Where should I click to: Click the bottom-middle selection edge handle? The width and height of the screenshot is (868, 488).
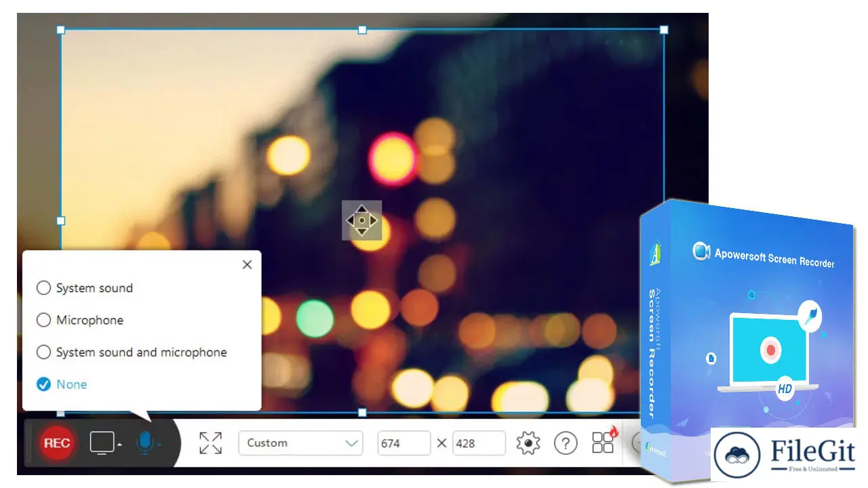pyautogui.click(x=362, y=412)
